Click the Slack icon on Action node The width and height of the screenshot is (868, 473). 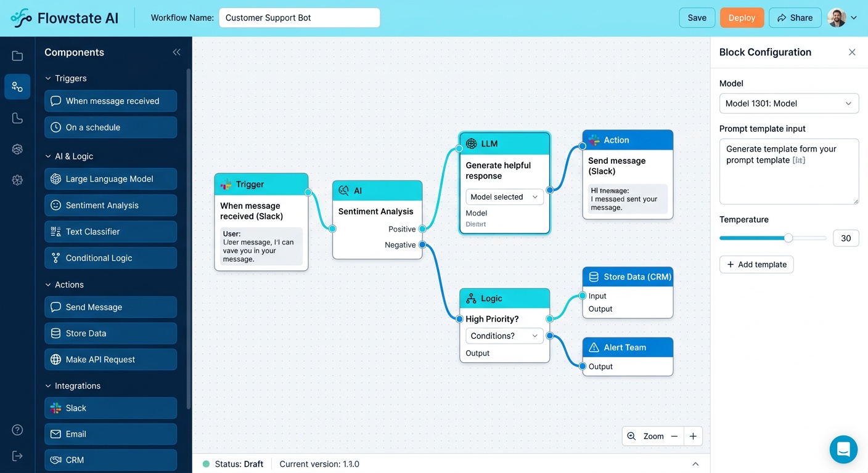(x=594, y=140)
